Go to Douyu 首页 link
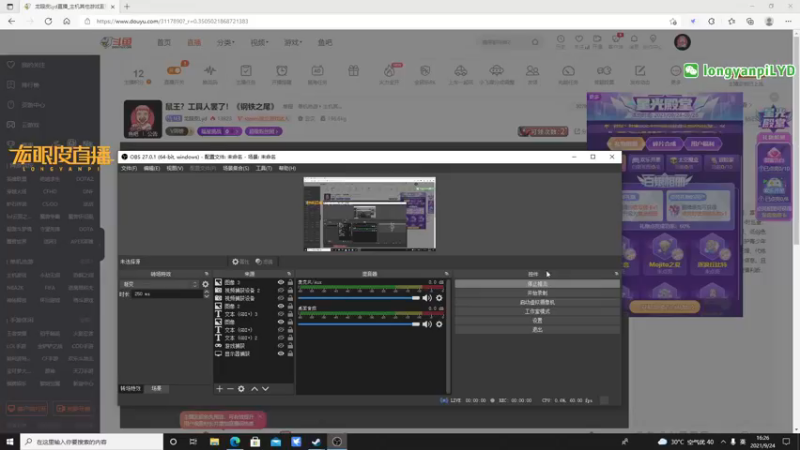The width and height of the screenshot is (800, 450). coord(164,42)
